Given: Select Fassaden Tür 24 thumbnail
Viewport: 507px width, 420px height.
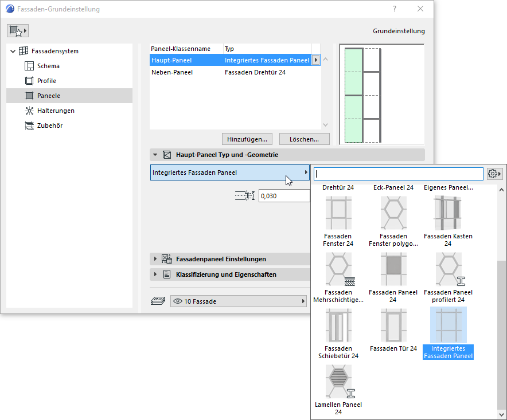Looking at the screenshot, I should [x=393, y=325].
